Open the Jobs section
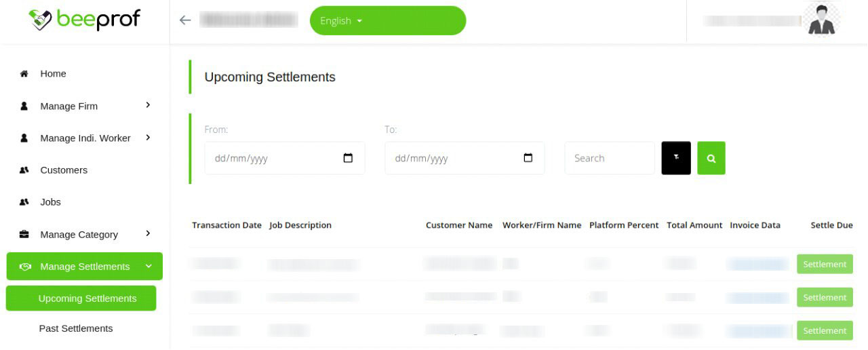This screenshot has width=868, height=350. (x=50, y=202)
